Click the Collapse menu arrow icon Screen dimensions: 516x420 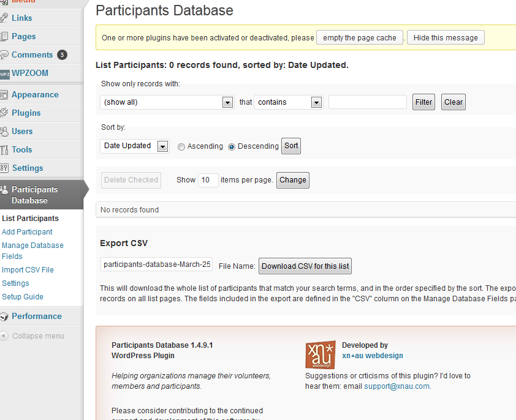[4, 336]
